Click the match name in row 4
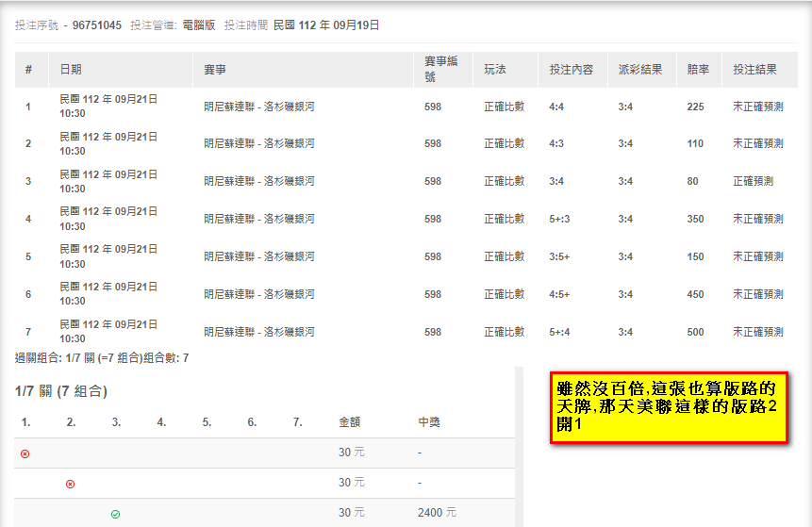The image size is (812, 527). pos(259,219)
